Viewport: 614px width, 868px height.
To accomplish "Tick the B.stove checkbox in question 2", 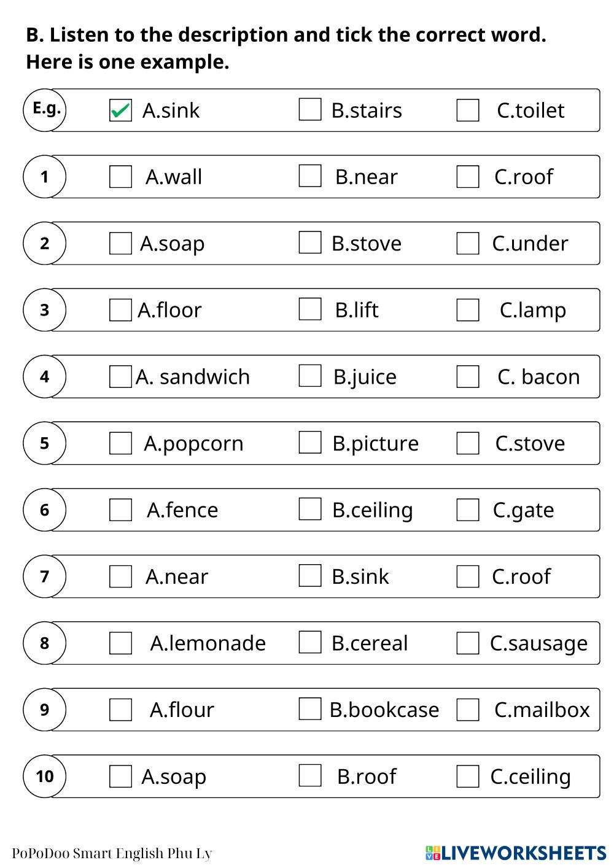I will 310,242.
